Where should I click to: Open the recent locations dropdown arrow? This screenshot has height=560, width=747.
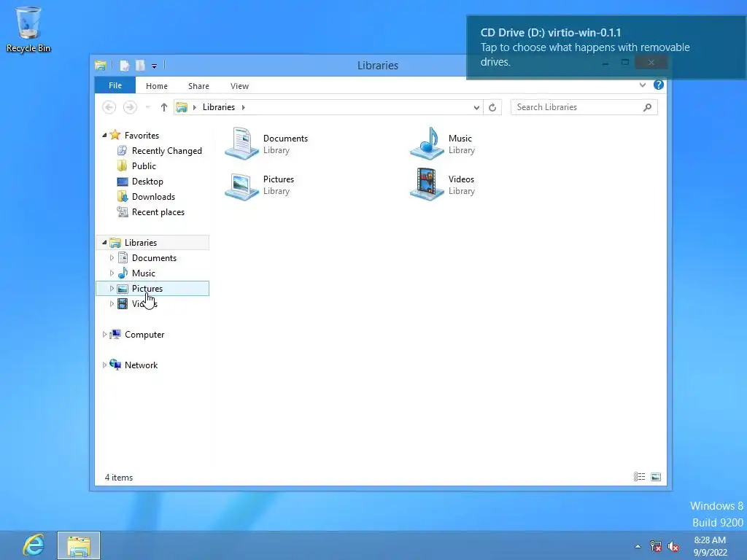(x=147, y=107)
